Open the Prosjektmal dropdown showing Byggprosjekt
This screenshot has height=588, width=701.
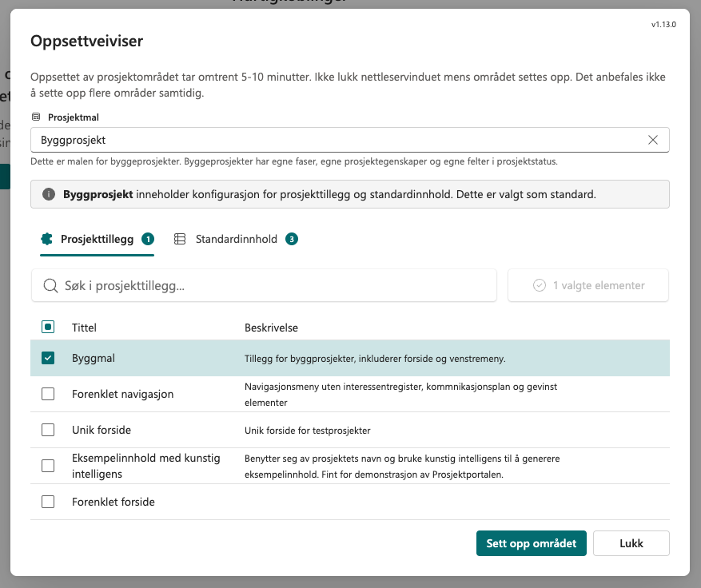pos(349,140)
